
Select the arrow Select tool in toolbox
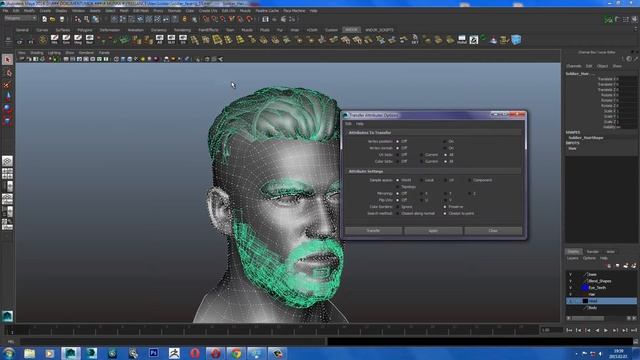[7, 60]
